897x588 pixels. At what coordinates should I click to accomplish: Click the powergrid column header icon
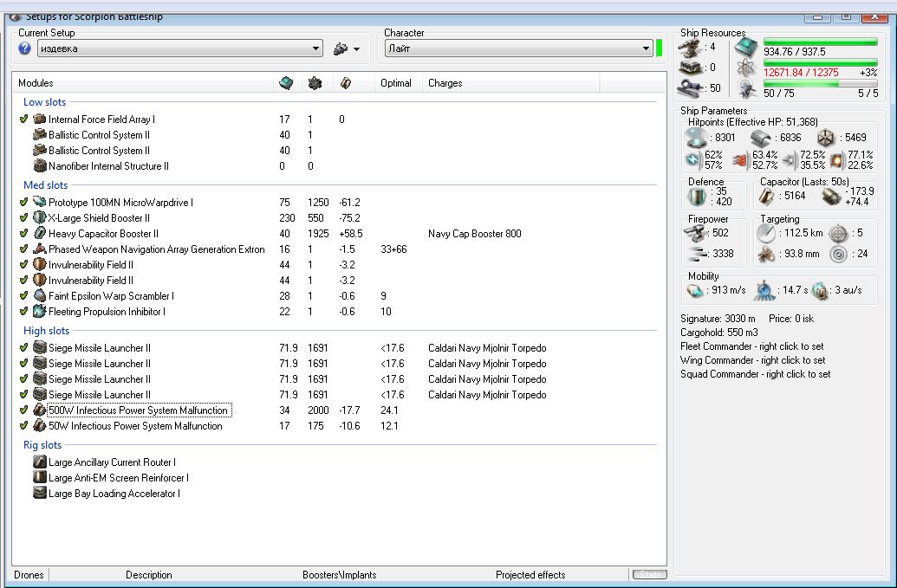[x=315, y=83]
